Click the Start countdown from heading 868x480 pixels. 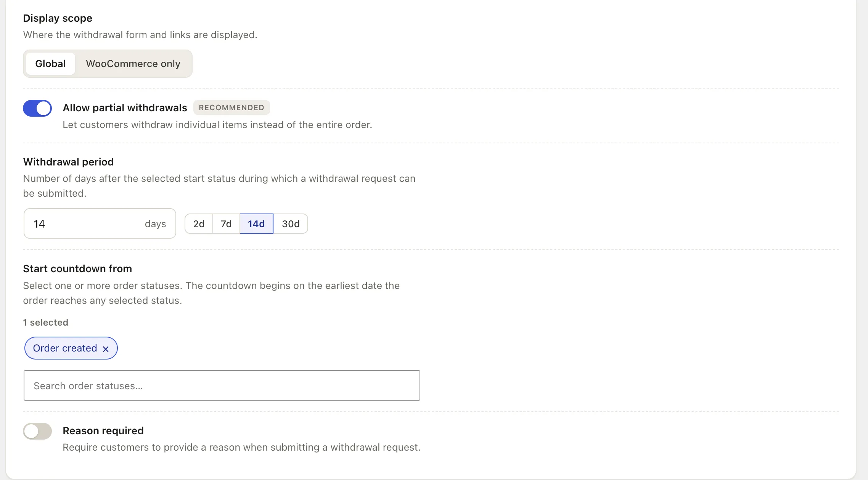[77, 269]
